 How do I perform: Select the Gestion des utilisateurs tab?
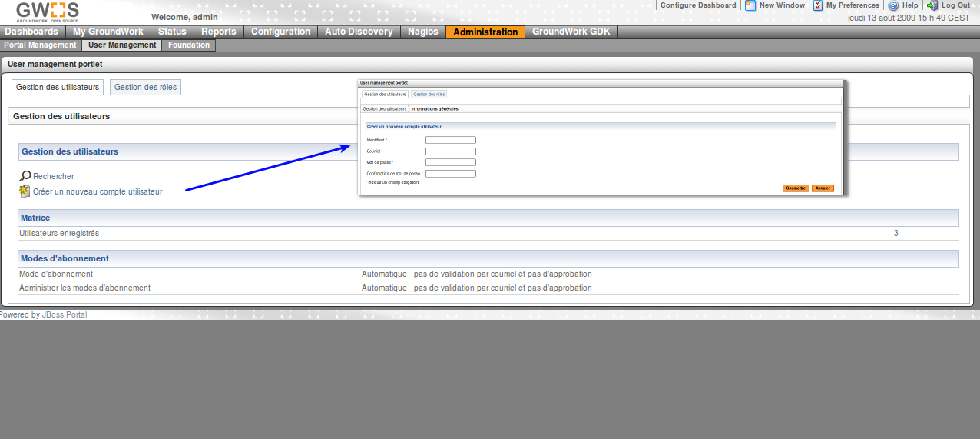(58, 88)
